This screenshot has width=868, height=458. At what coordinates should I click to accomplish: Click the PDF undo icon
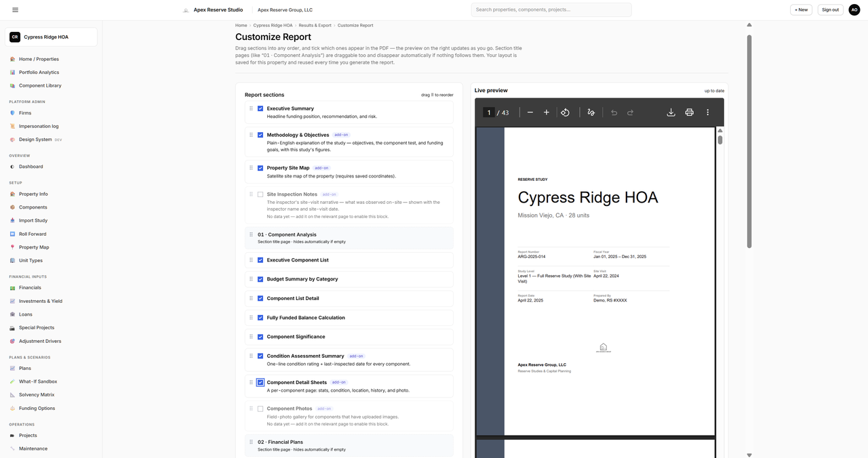click(x=614, y=112)
